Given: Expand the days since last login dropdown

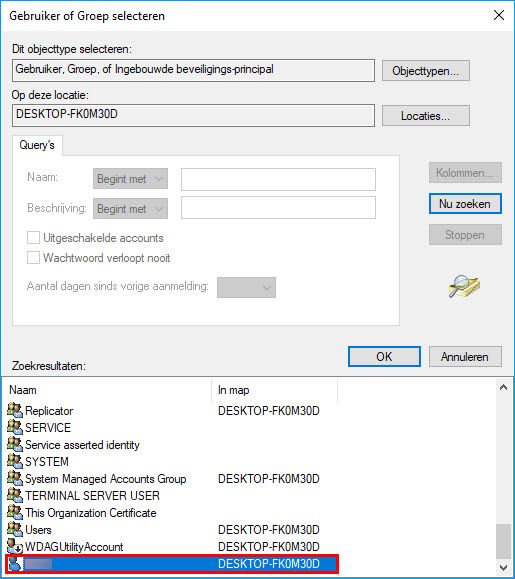Looking at the screenshot, I should click(246, 287).
